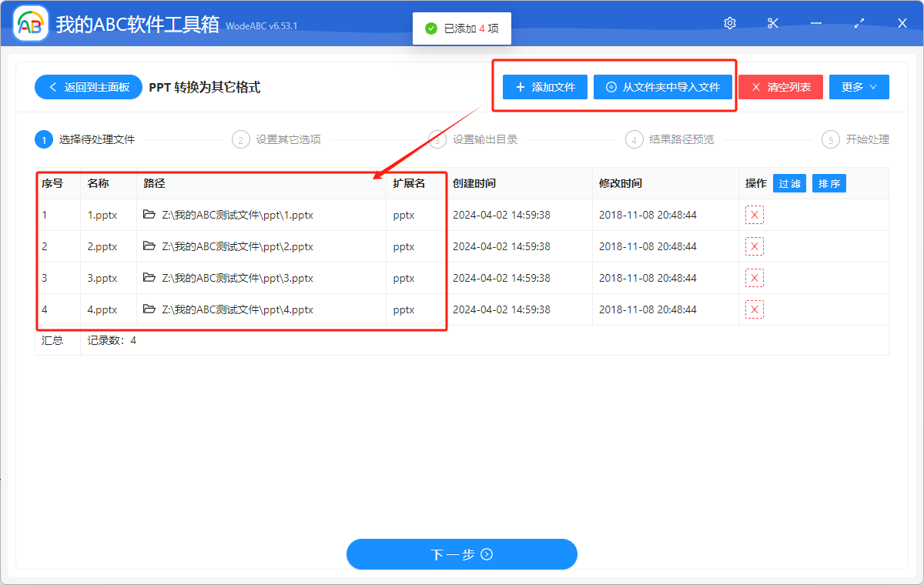Click the '排序' sort button
This screenshot has height=585, width=924.
coord(829,182)
